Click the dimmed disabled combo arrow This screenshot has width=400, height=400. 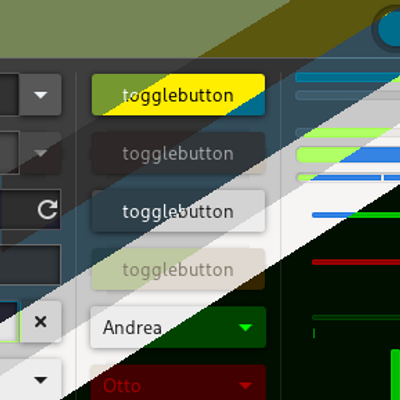41,153
